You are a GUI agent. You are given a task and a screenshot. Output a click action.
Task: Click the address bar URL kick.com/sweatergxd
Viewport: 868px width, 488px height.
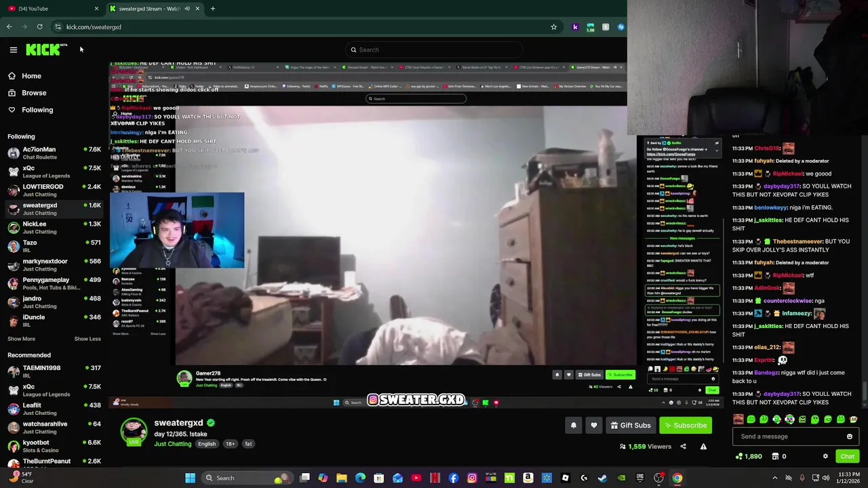click(94, 27)
